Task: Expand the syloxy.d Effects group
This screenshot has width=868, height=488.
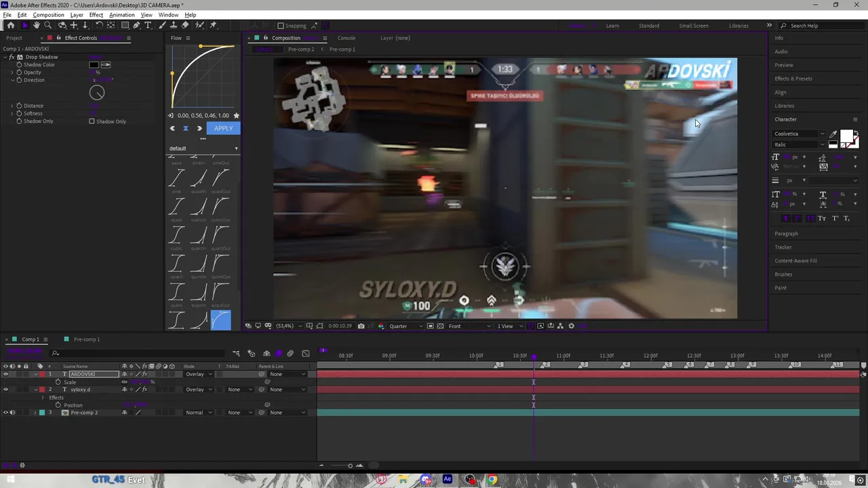Action: point(43,398)
